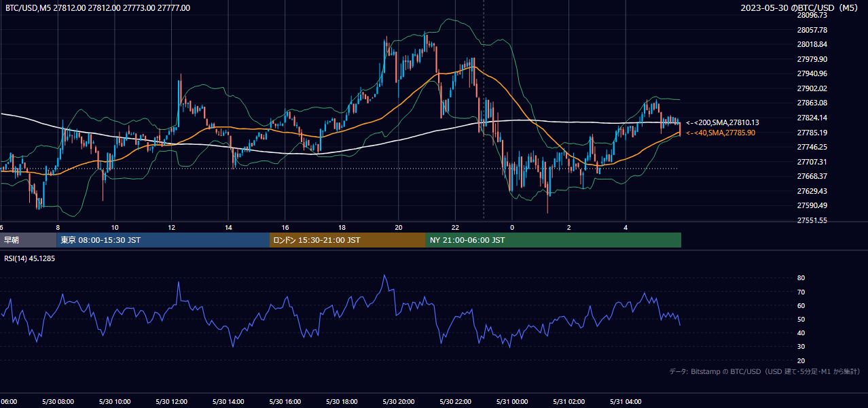Click hour label 2 under price chart
The height and width of the screenshot is (408, 868).
tap(569, 228)
